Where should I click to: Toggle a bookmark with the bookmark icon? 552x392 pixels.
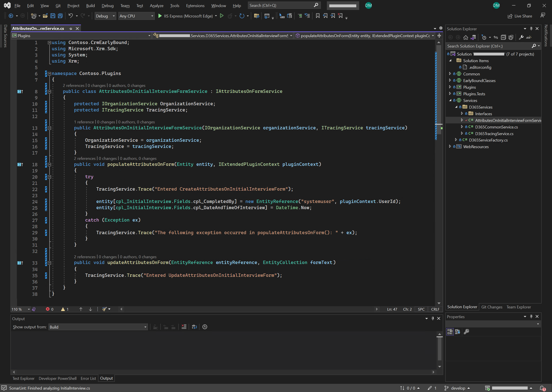click(318, 16)
